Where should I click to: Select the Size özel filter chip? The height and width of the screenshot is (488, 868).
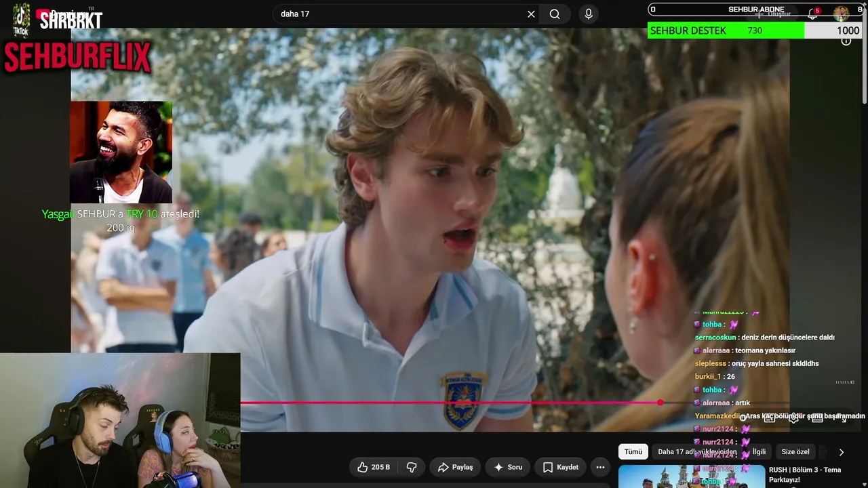coord(795,452)
